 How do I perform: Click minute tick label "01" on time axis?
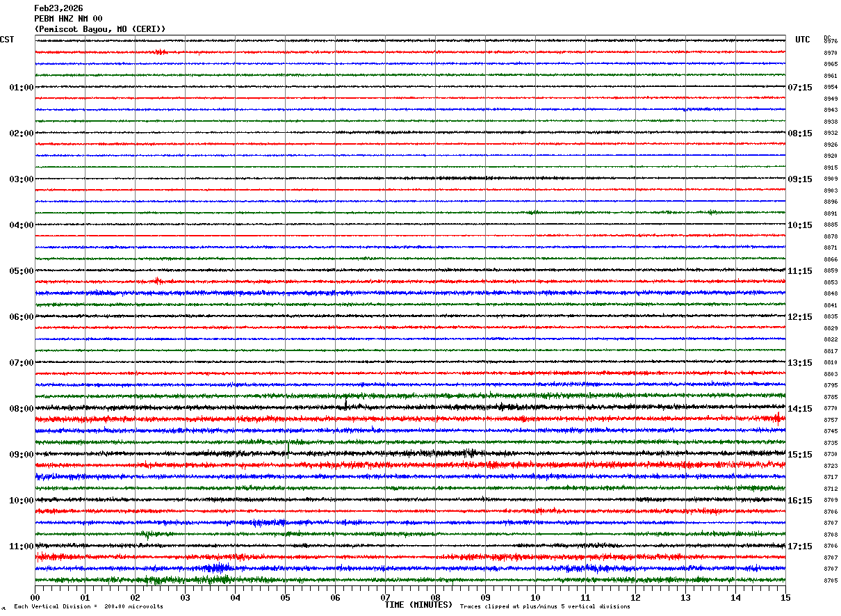85,597
